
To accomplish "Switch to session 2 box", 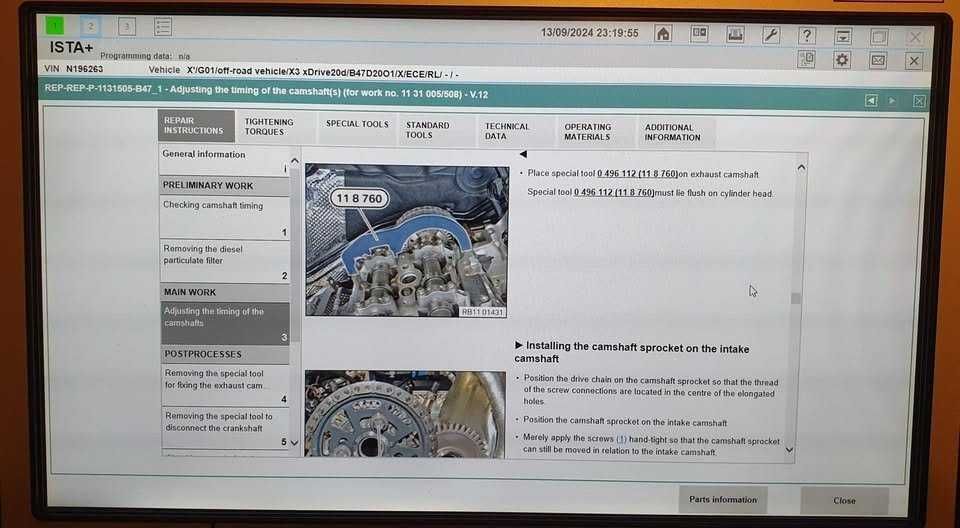I will pyautogui.click(x=91, y=26).
